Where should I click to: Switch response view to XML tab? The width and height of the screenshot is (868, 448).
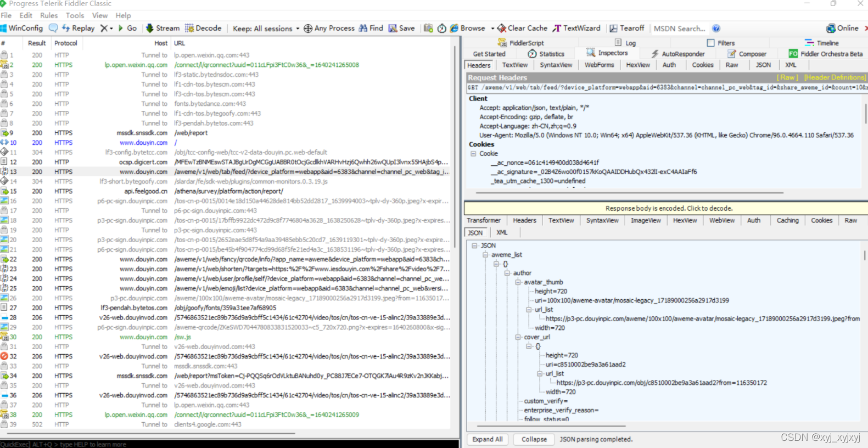(x=502, y=233)
